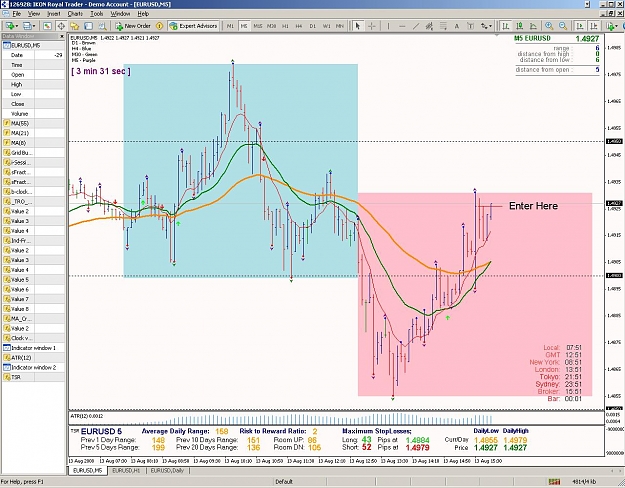Select the ATR(12) row in Data Window
This screenshot has height=488, width=625.
[33, 358]
